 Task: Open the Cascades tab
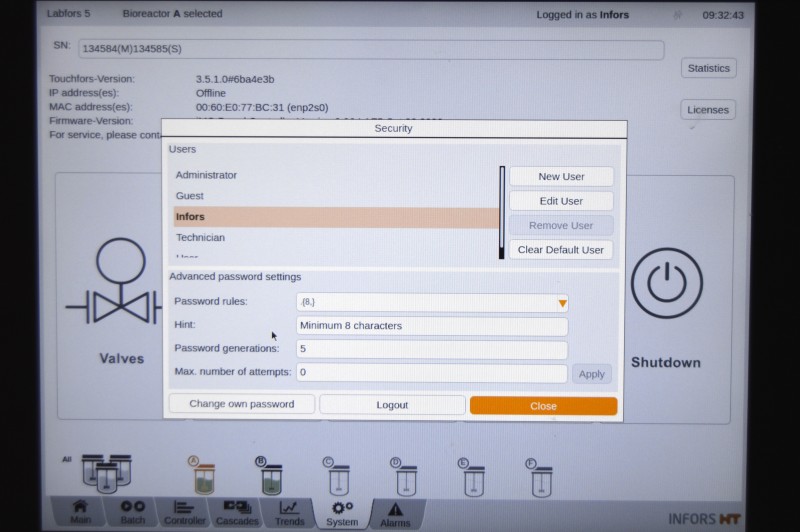tap(237, 513)
